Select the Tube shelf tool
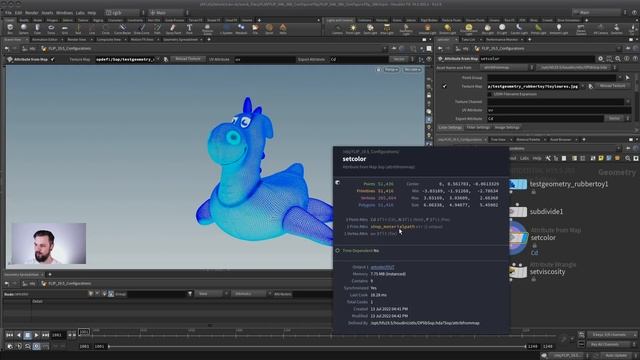640x360 pixels. 37,29
